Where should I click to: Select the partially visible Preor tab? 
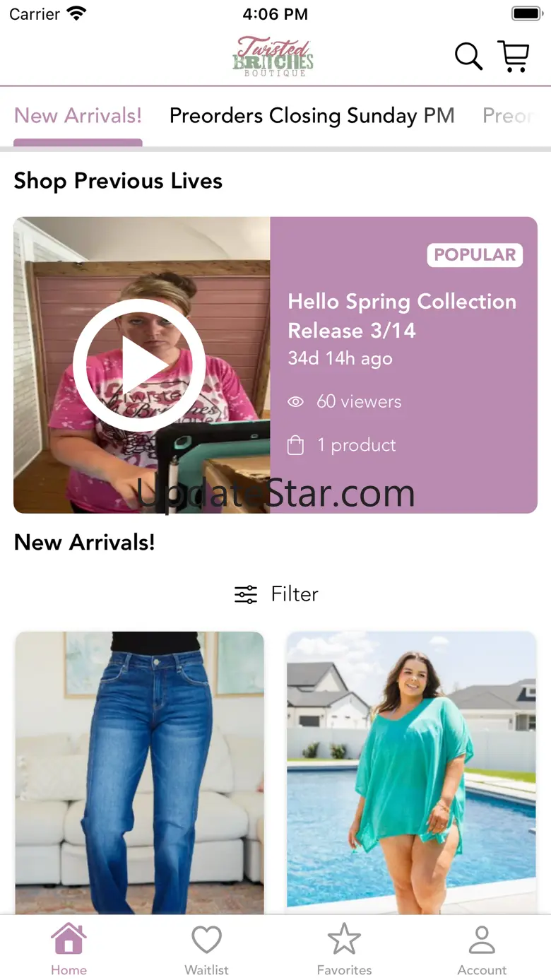coord(509,115)
